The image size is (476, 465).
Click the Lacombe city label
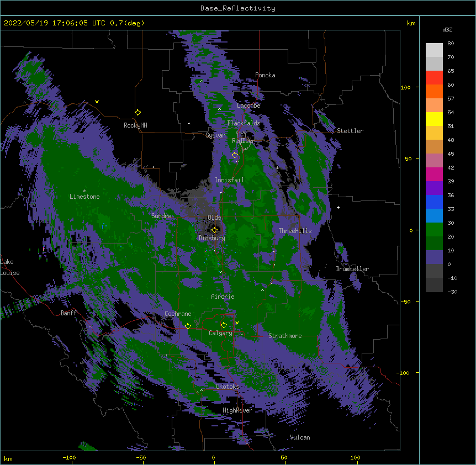pos(248,105)
